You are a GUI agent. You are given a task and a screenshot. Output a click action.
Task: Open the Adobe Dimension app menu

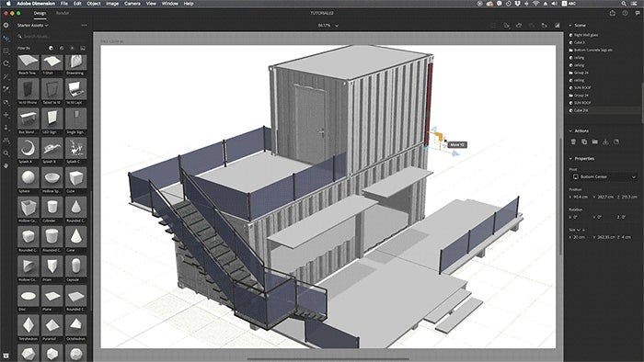[36, 4]
